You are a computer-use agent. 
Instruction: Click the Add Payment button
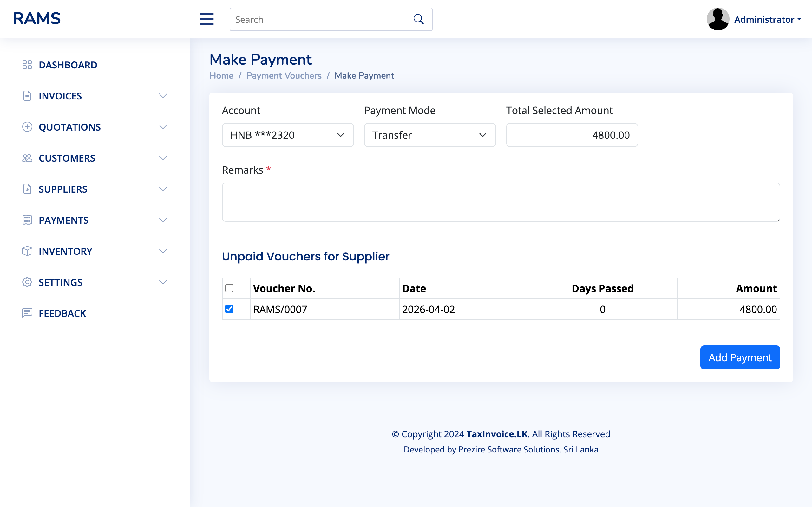coord(740,357)
